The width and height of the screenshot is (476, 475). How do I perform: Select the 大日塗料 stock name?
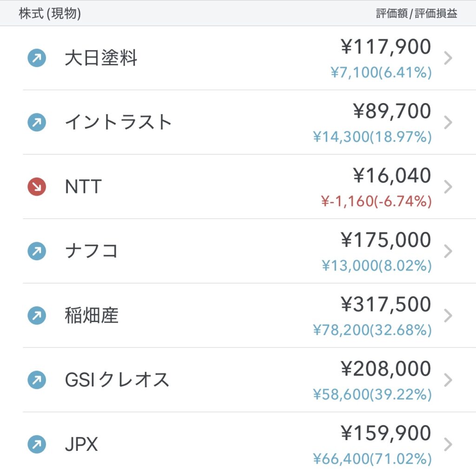101,59
